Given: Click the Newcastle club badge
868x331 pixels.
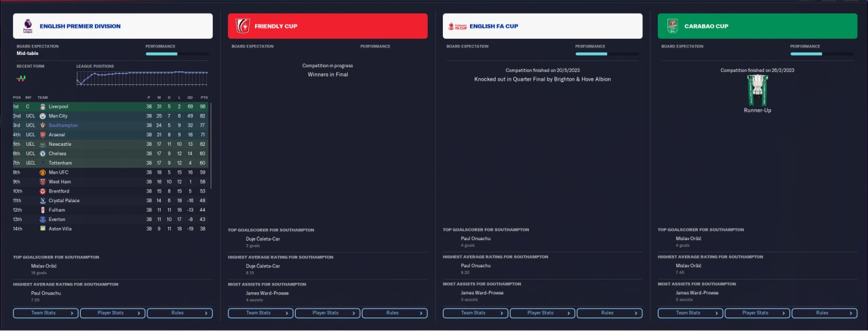Looking at the screenshot, I should coord(42,144).
